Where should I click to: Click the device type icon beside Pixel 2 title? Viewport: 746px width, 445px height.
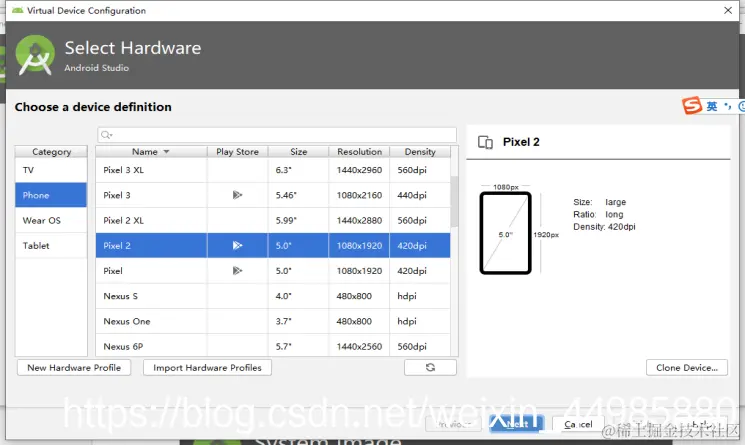485,142
